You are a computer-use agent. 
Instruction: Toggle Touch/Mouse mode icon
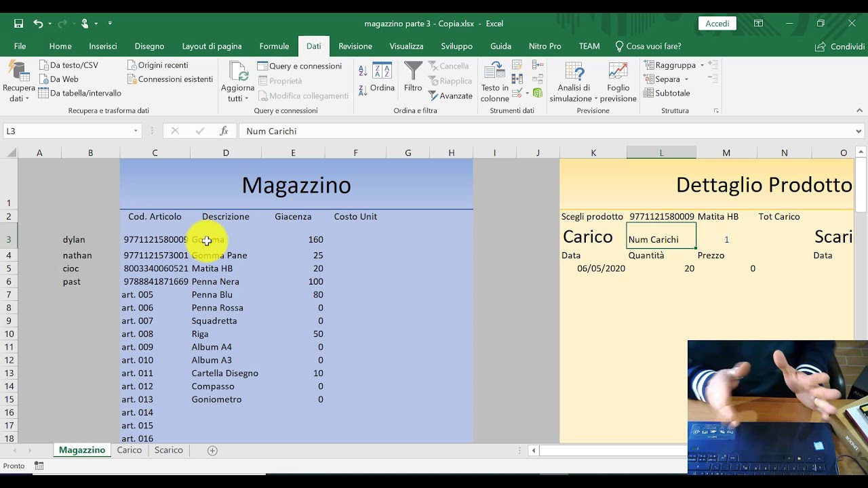(85, 24)
